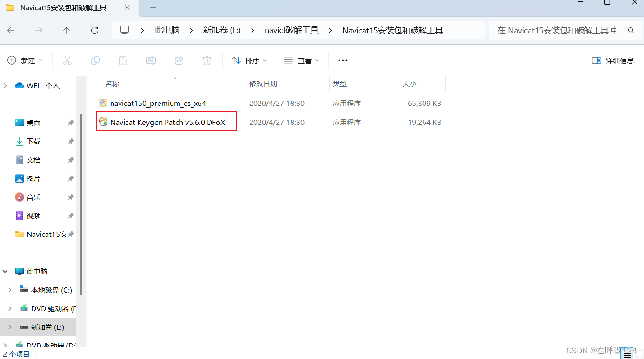Toggle the 详细信息 details pane
Image resolution: width=644 pixels, height=359 pixels.
point(613,60)
